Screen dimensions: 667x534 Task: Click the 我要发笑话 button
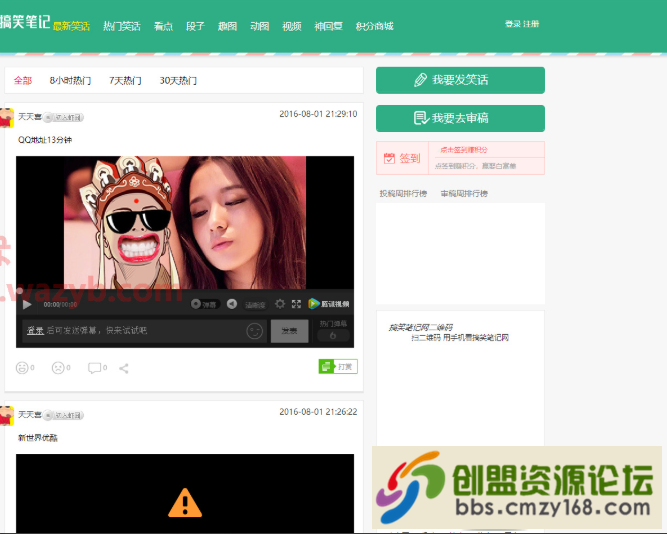[x=460, y=80]
